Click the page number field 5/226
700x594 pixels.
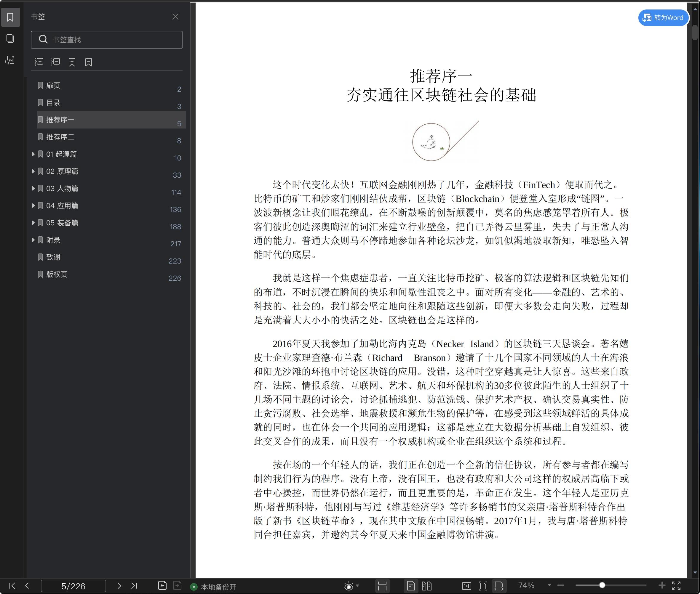[x=73, y=586]
